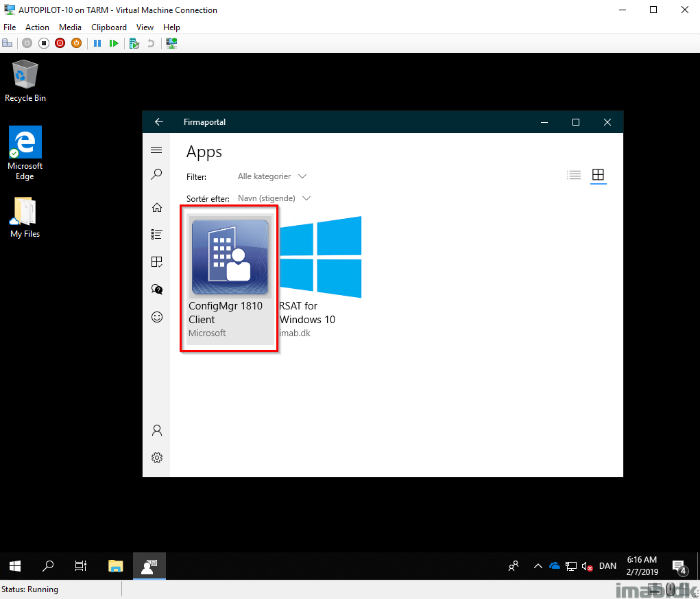The width and height of the screenshot is (700, 599).
Task: Open the ConfigMgr 1810 Client app tile
Action: (x=230, y=279)
